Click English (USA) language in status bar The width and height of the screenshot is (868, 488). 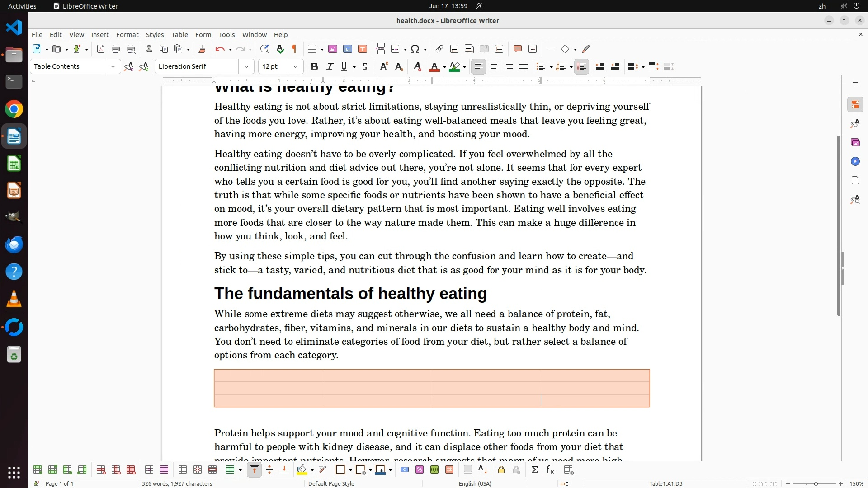475,483
